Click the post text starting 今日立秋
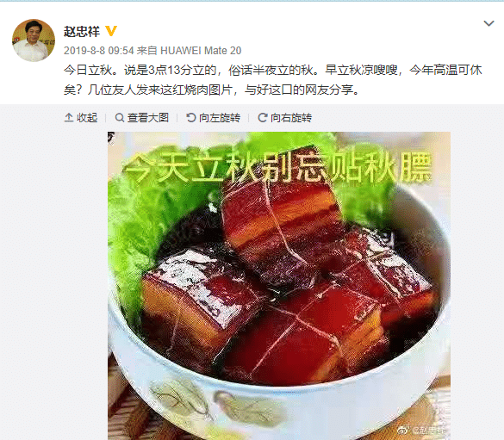This screenshot has height=440, width=504. tap(272, 80)
